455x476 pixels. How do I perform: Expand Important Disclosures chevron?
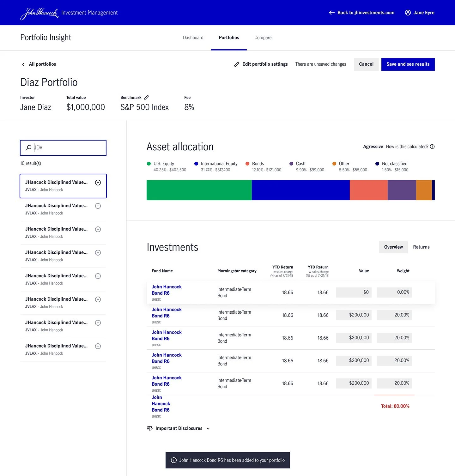coord(208,429)
